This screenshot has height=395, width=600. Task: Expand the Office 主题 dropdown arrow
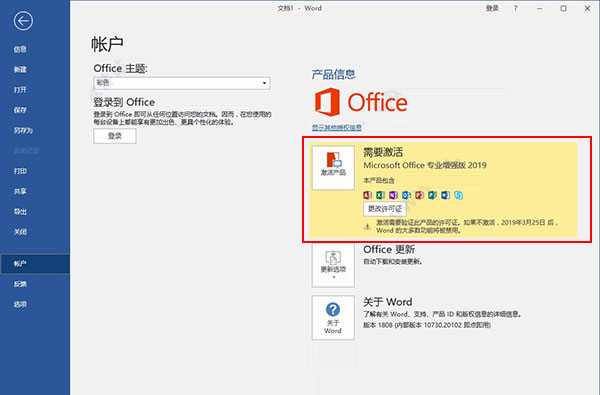click(264, 83)
